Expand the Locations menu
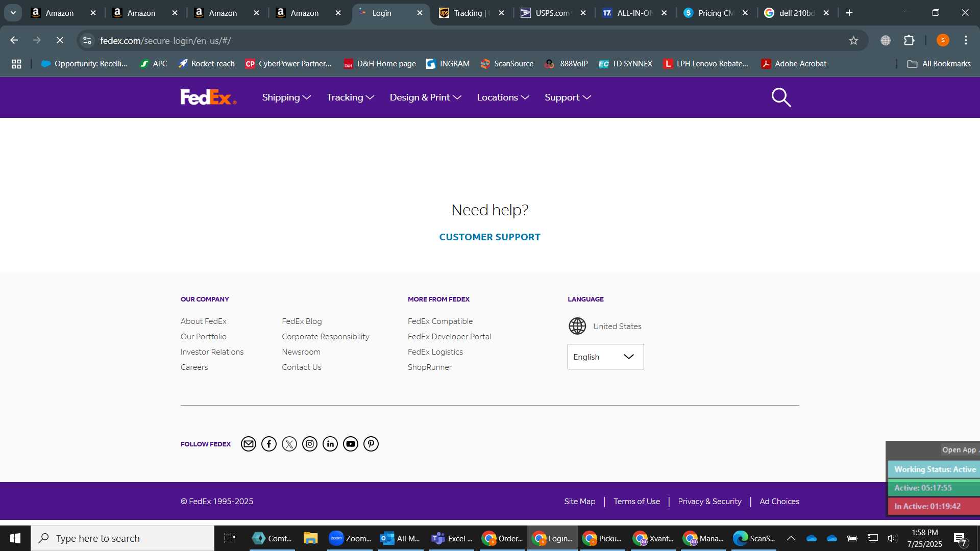980x551 pixels. tap(503, 97)
